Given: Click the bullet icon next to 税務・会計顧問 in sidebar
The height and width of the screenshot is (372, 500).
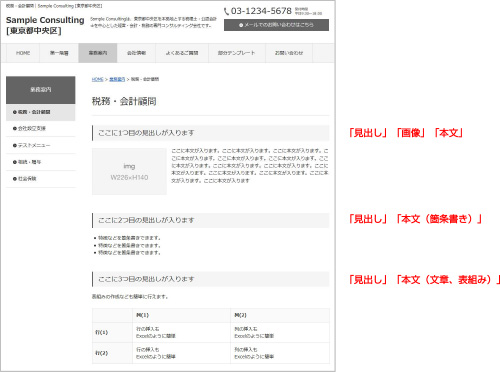Looking at the screenshot, I should point(15,112).
